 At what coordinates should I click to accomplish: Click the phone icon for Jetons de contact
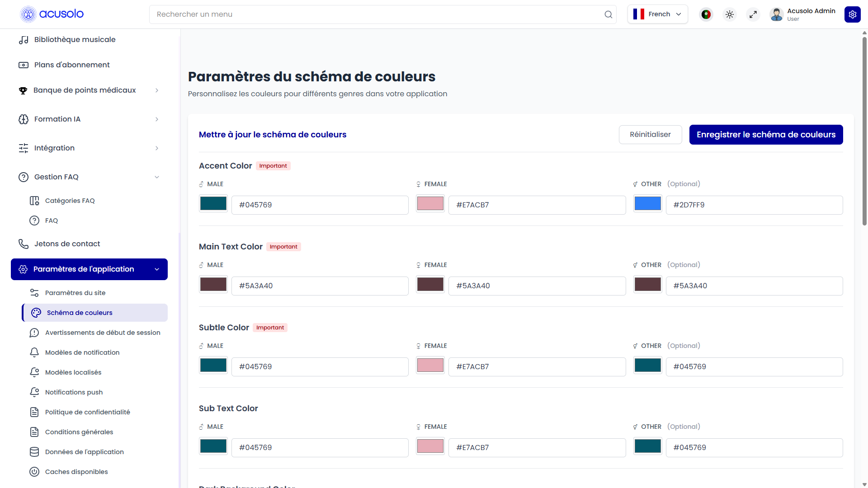coord(24,244)
